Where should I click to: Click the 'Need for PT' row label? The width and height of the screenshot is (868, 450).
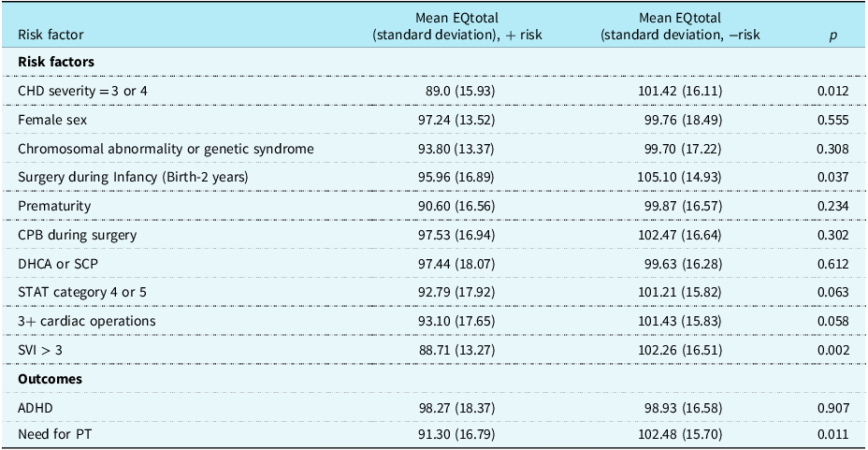click(x=54, y=434)
